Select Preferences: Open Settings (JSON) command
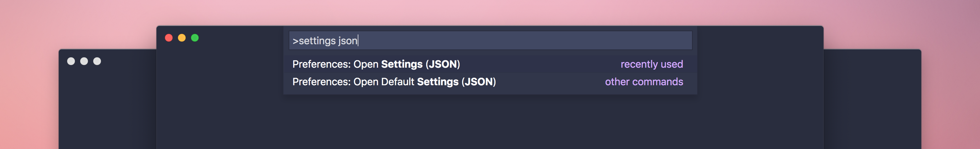The image size is (980, 149). coord(490,64)
